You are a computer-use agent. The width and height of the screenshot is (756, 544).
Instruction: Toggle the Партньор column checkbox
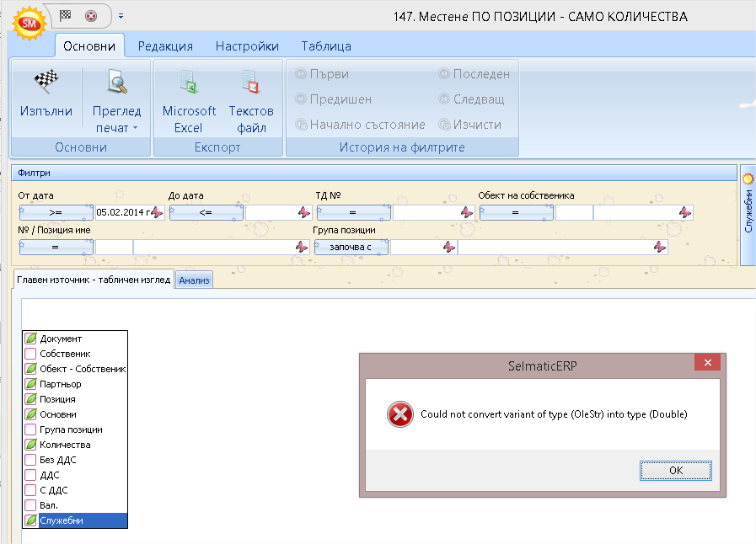tap(31, 384)
